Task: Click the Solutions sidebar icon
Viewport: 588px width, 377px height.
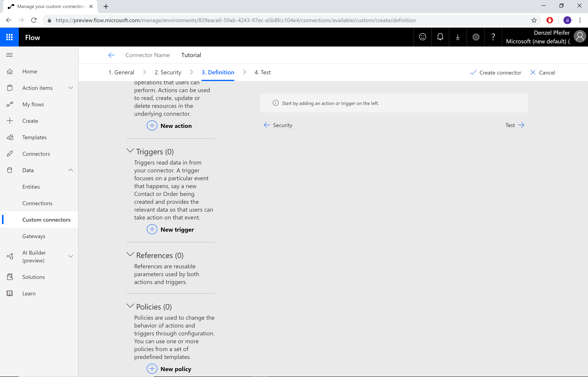Action: click(10, 277)
